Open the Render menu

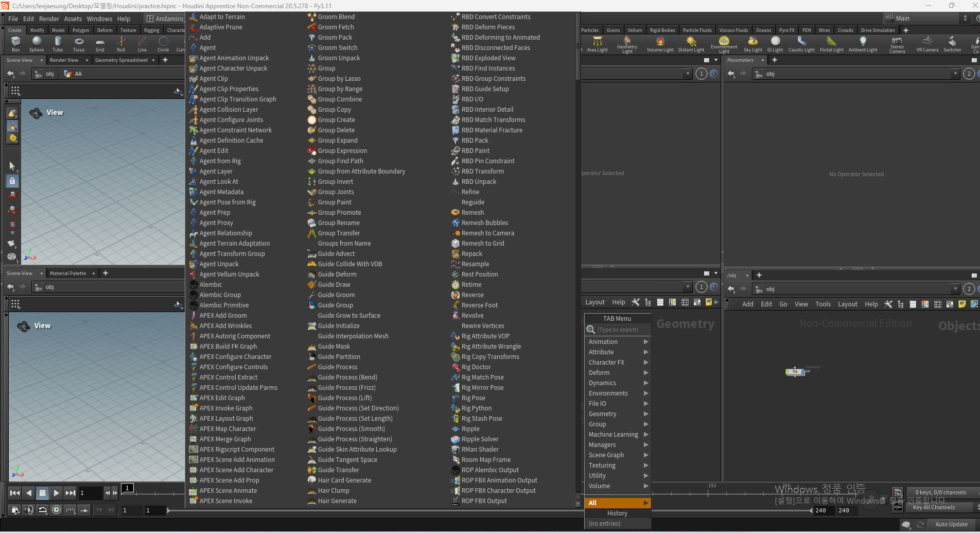point(49,19)
